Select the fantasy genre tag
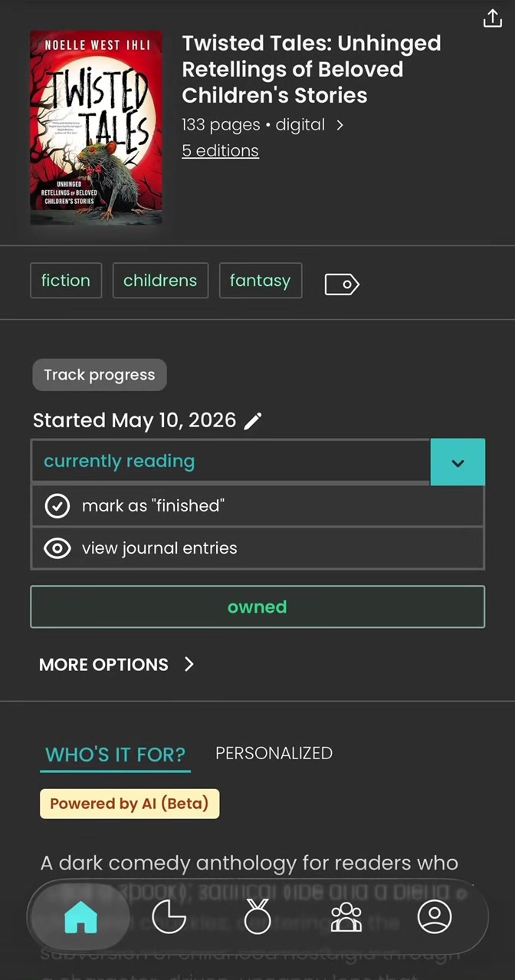Screen dimensions: 515x980 [261, 281]
